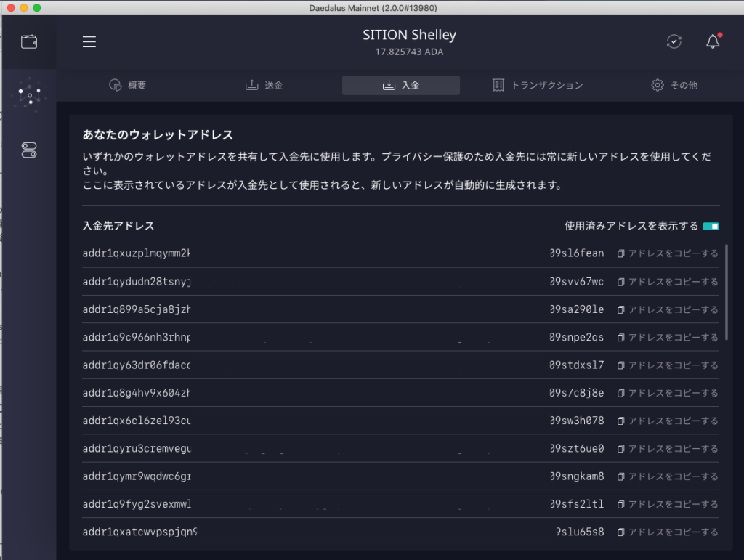
Task: Click the wallet icon in sidebar
Action: tap(29, 41)
